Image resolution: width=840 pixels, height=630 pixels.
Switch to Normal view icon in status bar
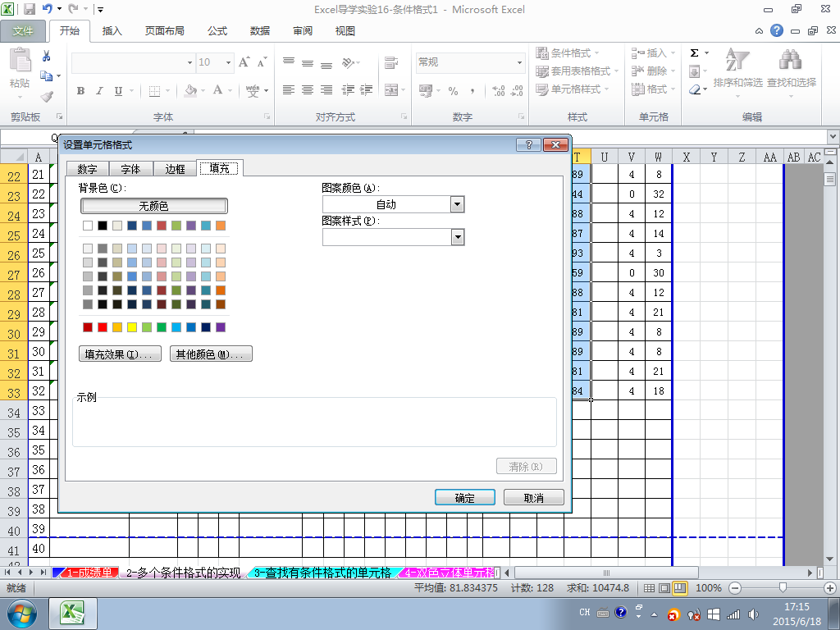(x=649, y=588)
